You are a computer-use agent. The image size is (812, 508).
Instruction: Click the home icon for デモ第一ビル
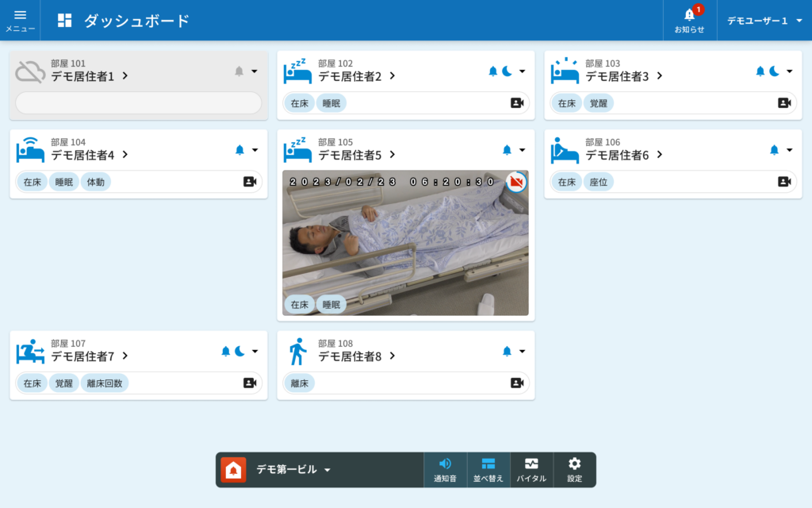(x=233, y=470)
